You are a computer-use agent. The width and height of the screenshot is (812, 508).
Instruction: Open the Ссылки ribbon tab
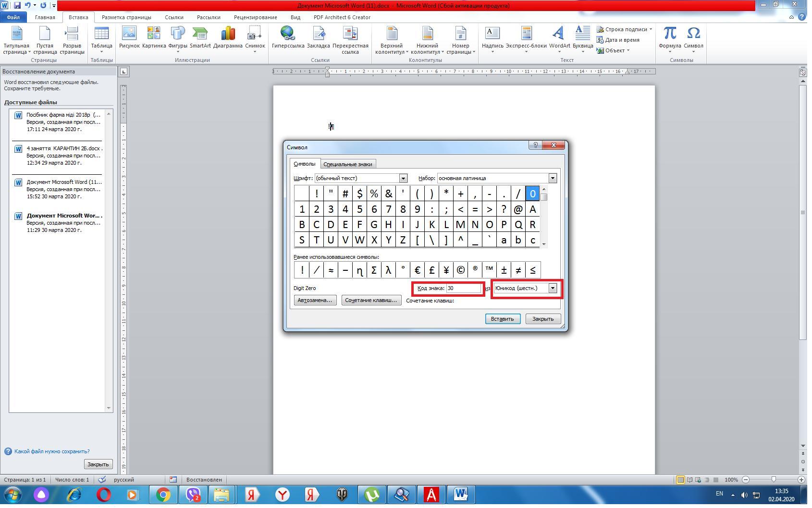174,17
